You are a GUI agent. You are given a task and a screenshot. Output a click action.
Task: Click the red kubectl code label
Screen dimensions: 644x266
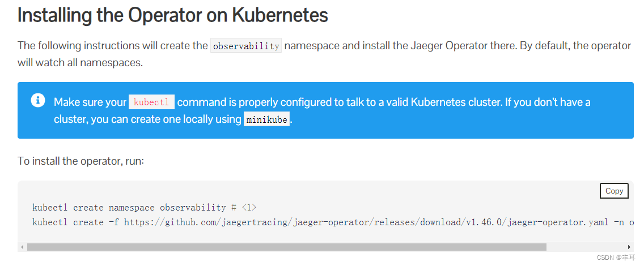[x=151, y=102]
